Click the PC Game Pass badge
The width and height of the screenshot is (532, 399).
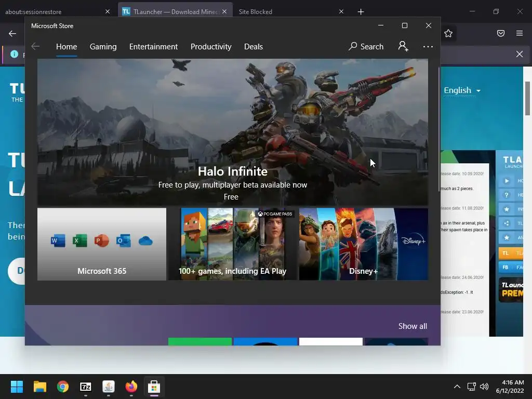(275, 214)
